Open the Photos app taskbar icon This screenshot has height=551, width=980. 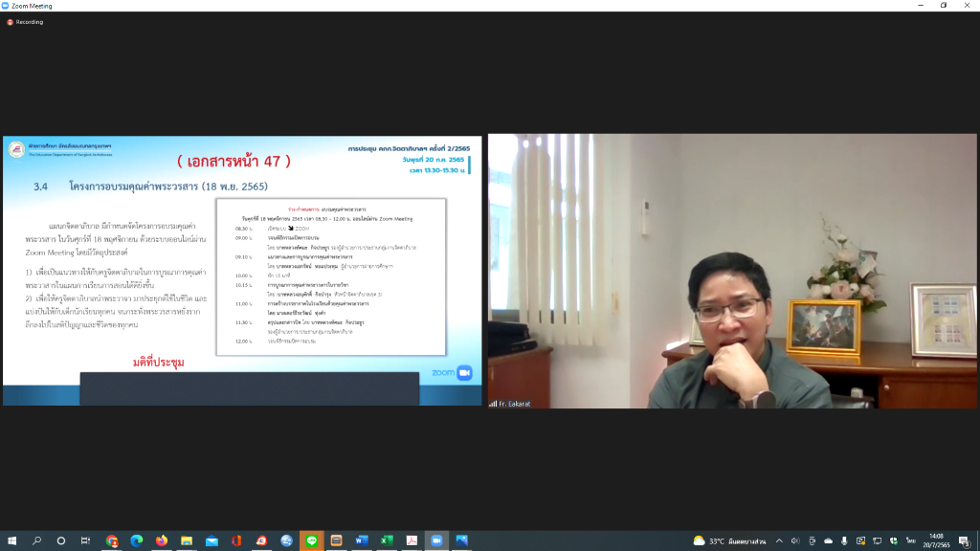[462, 540]
